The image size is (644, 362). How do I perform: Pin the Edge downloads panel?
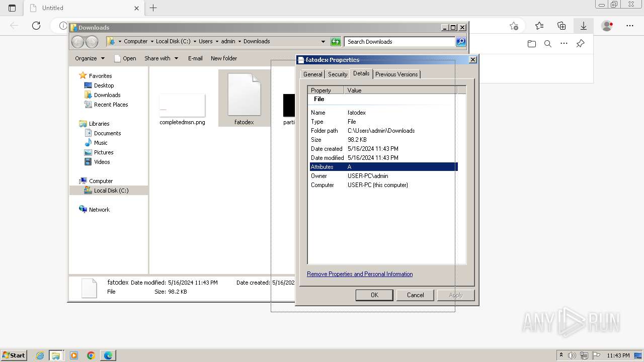tap(580, 44)
